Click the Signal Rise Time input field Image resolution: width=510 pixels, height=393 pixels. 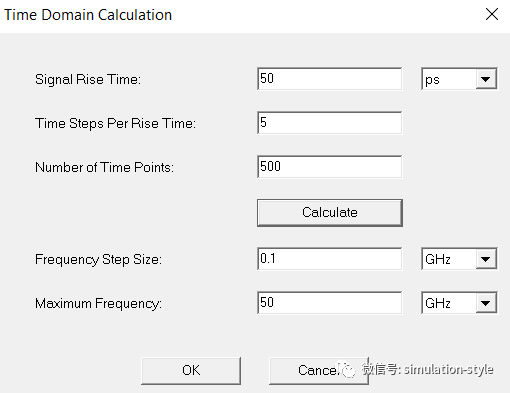[x=330, y=79]
